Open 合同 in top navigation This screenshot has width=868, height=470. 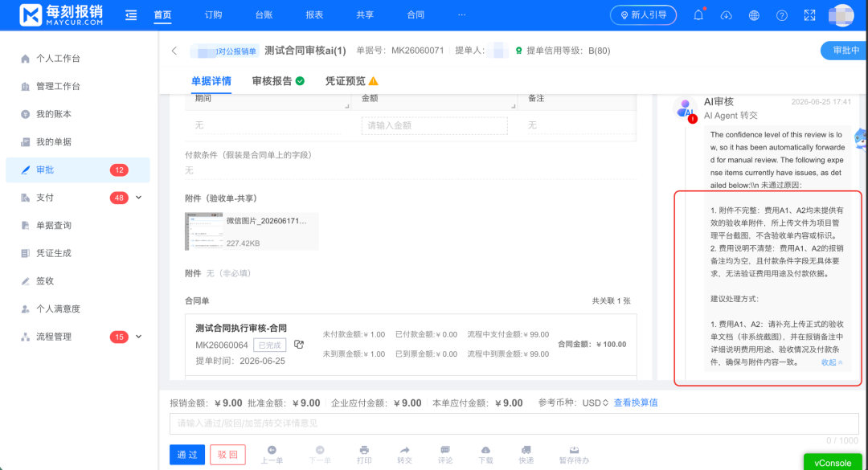coord(416,15)
